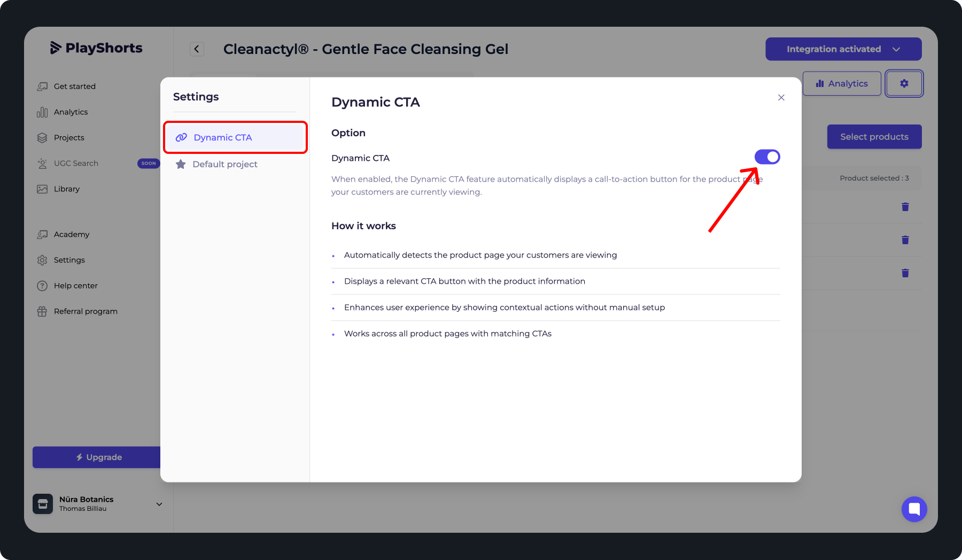Expand the Nūra Botanics account switcher
The image size is (962, 560).
(159, 504)
